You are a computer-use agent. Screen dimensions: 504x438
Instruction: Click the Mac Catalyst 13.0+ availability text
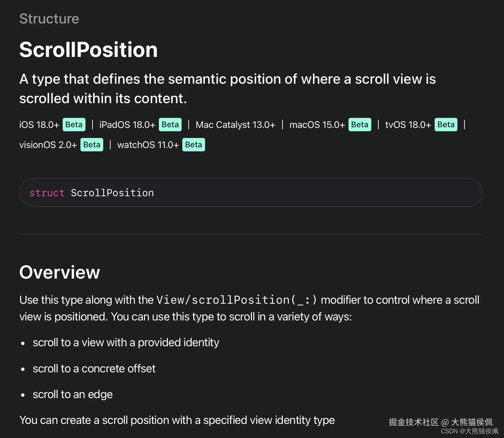coord(235,125)
